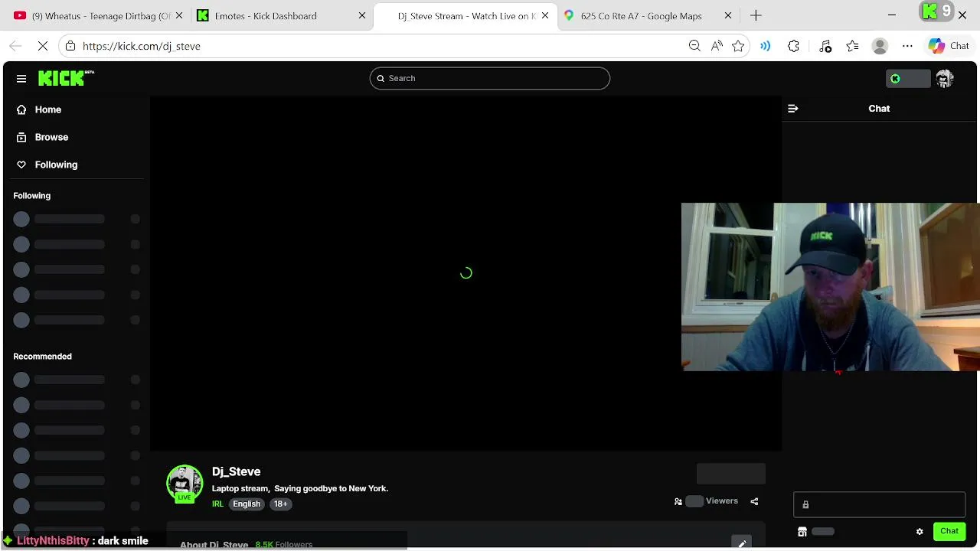Open Copilot Chat button
Image resolution: width=980 pixels, height=551 pixels.
(x=949, y=46)
